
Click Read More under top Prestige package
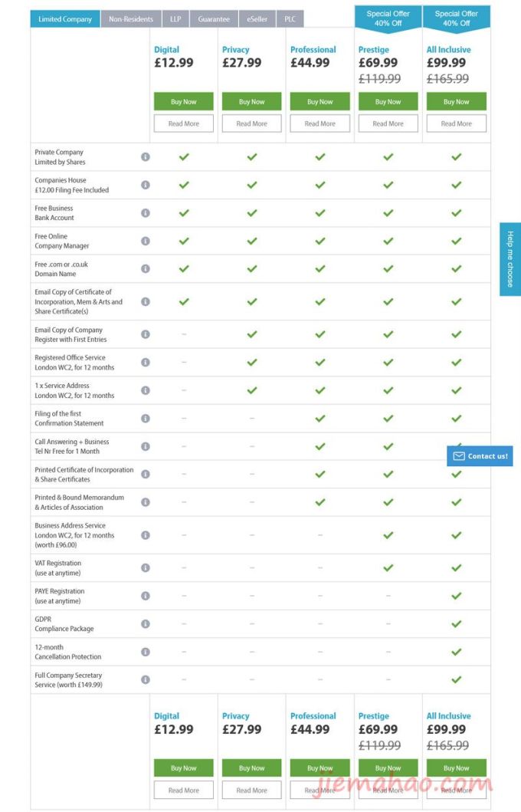(x=388, y=123)
